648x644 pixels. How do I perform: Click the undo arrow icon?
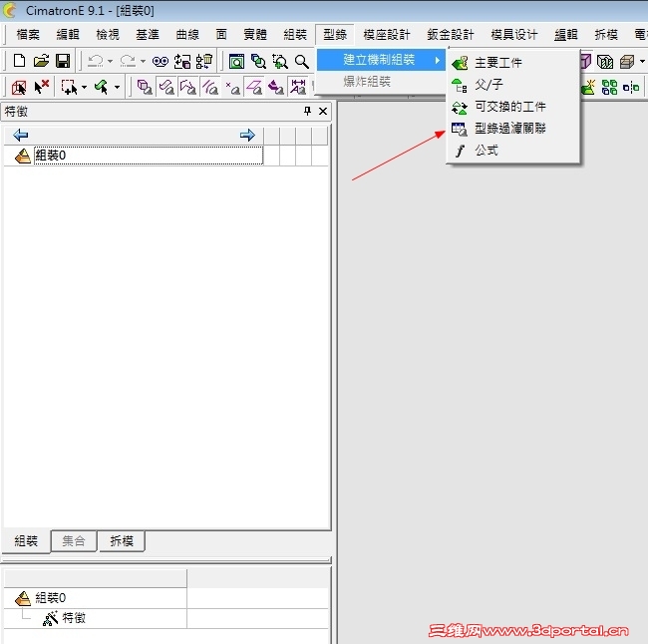click(x=96, y=61)
